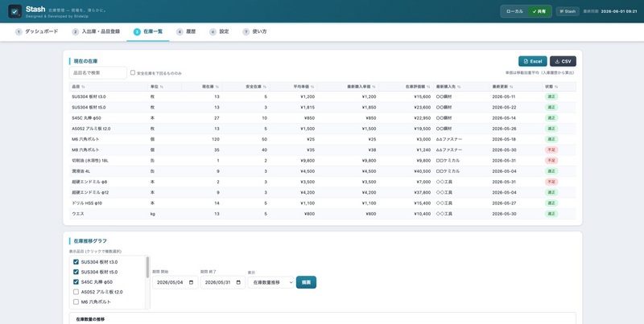
Task: Download inventory with the CSV button
Action: coord(563,62)
